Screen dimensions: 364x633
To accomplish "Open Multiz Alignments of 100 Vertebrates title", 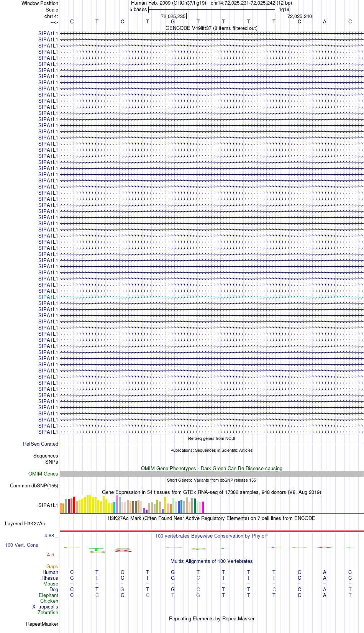I will tap(212, 561).
